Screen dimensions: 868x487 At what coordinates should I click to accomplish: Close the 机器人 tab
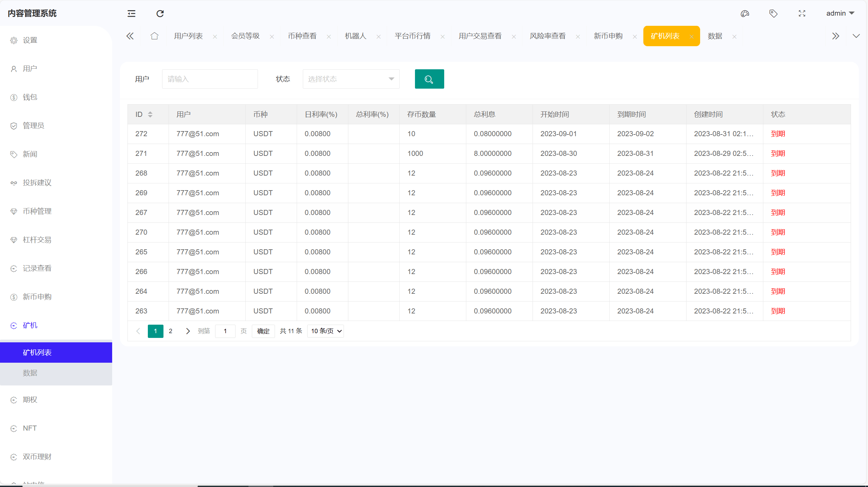[378, 37]
